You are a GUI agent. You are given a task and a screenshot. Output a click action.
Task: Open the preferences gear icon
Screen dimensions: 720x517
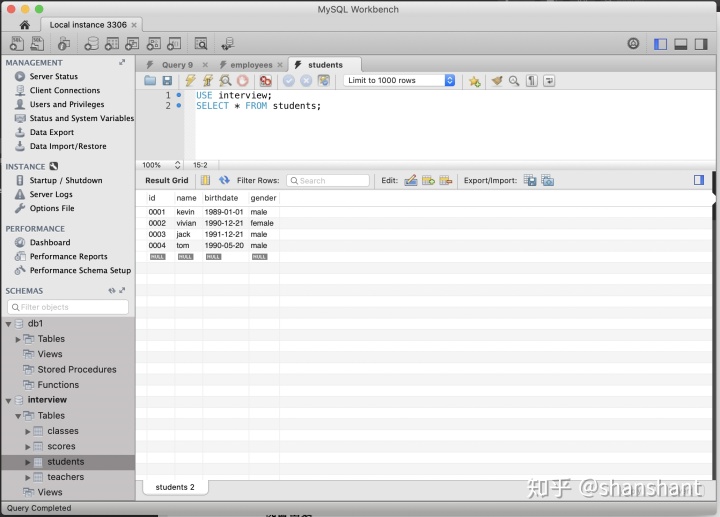tap(633, 44)
